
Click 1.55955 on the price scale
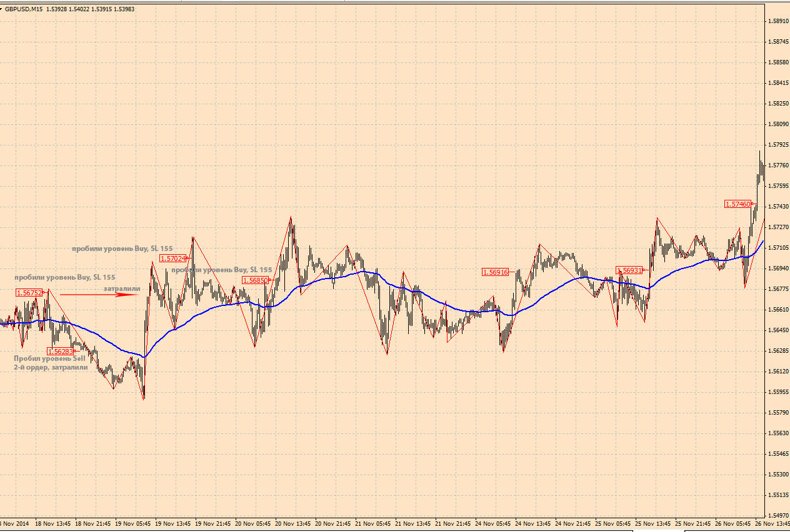(777, 392)
